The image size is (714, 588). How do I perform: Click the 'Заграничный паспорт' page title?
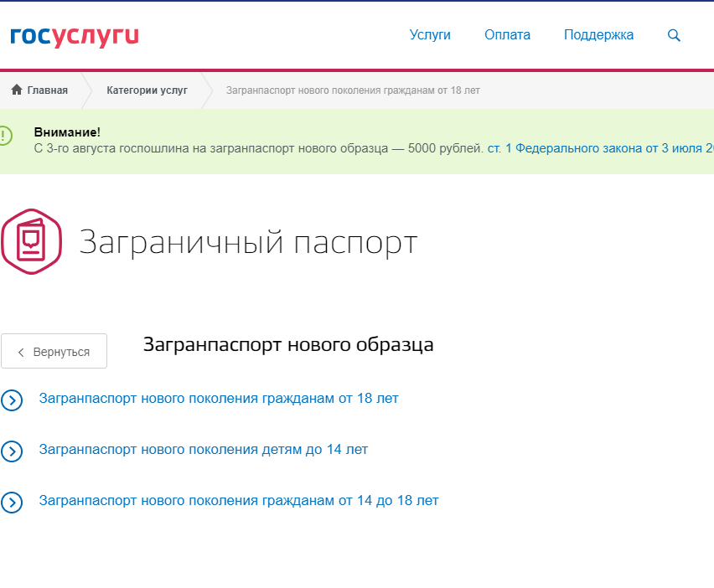coord(248,243)
